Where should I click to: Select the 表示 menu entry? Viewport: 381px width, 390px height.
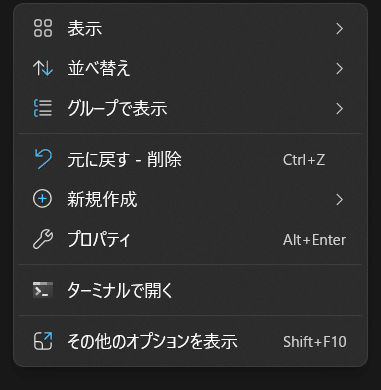(190, 29)
